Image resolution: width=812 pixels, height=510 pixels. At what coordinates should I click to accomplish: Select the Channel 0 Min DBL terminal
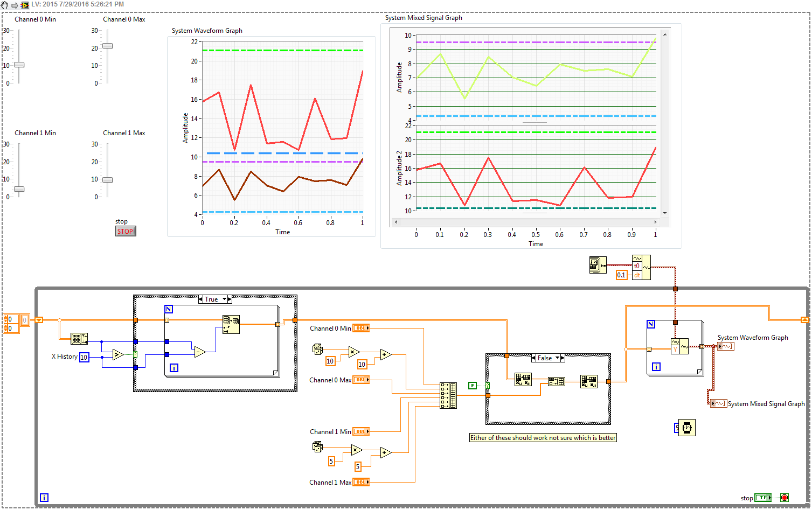click(x=361, y=328)
